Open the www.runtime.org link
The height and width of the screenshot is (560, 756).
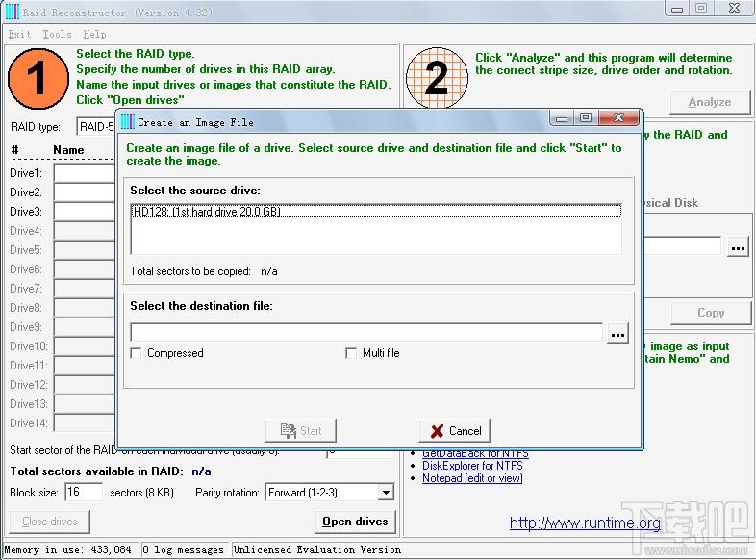pos(585,523)
